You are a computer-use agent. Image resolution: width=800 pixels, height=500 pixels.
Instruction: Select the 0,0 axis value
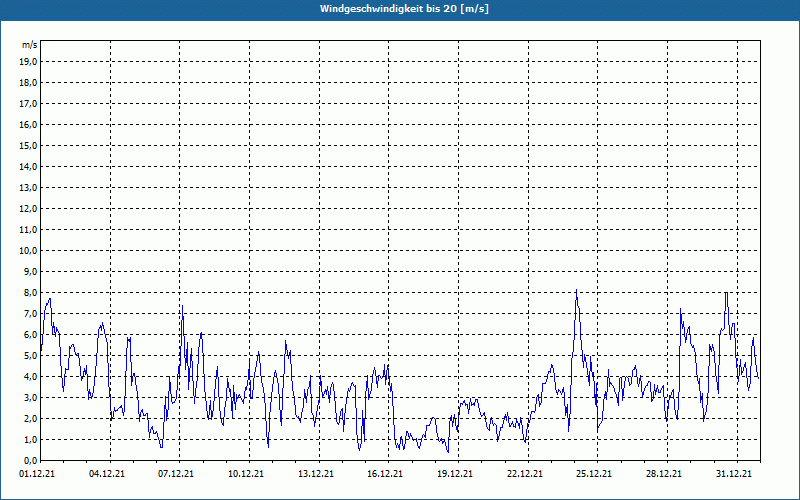tap(30, 461)
